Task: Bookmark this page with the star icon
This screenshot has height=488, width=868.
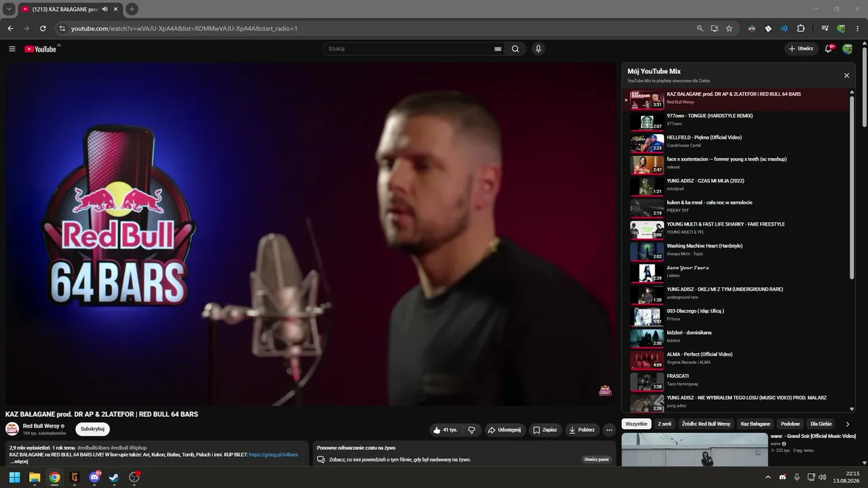Action: click(x=729, y=28)
